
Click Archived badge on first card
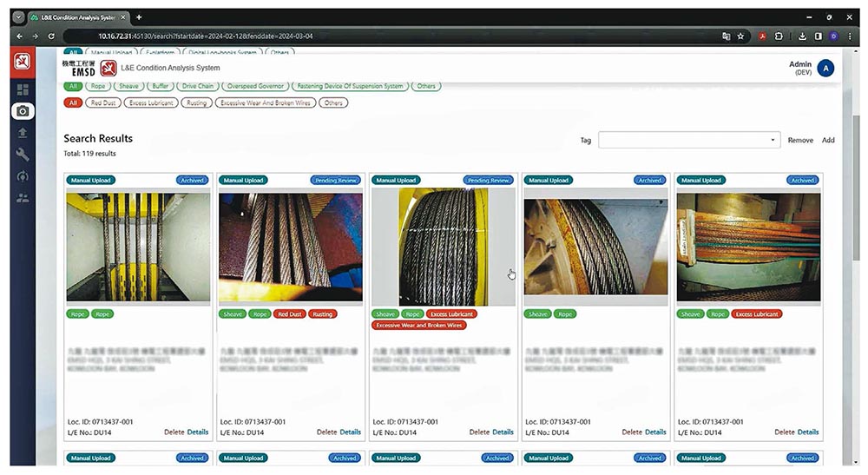pyautogui.click(x=192, y=181)
